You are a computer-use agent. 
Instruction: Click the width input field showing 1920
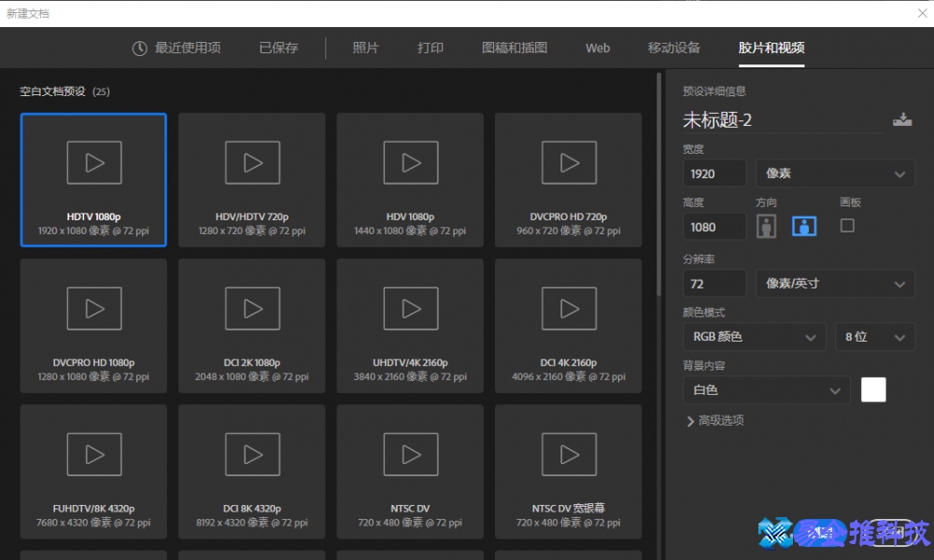click(x=715, y=174)
